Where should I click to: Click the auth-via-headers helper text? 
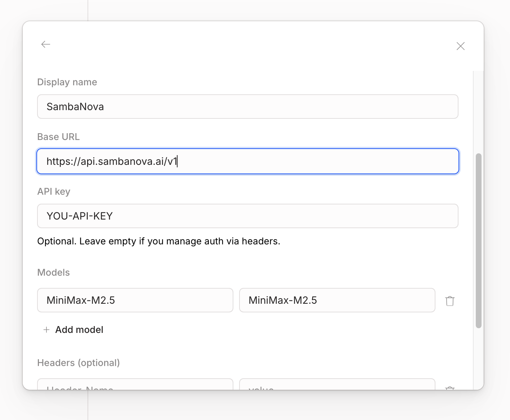coord(158,241)
